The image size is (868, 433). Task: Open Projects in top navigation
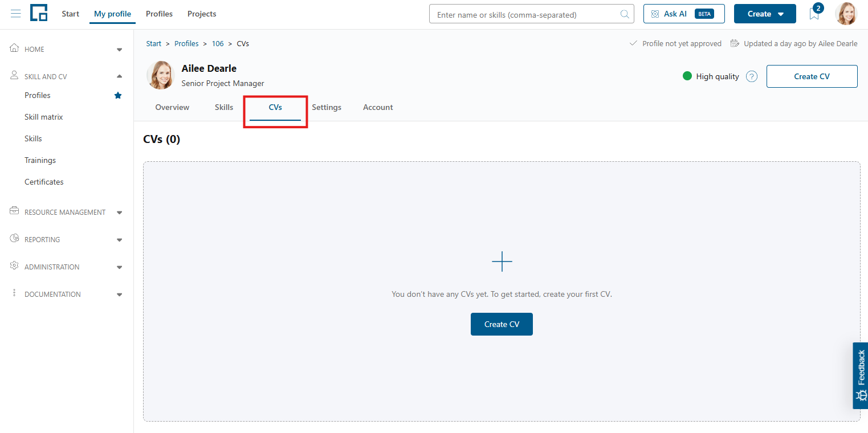point(202,14)
